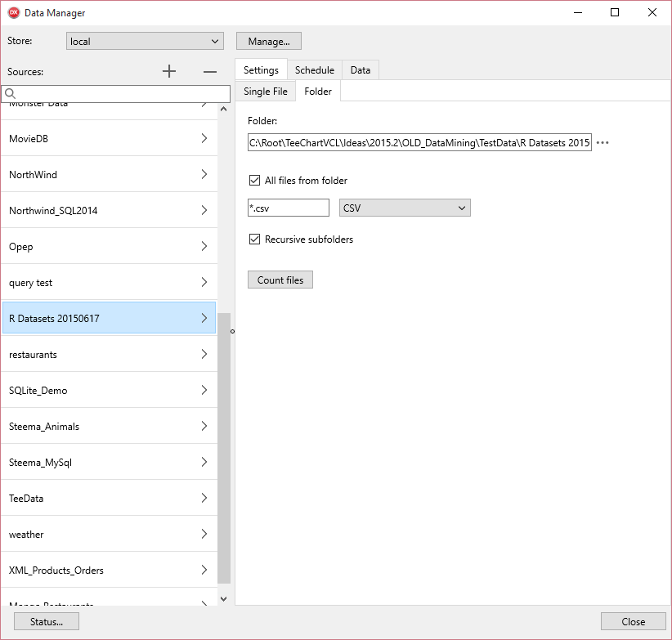Switch to the Schedule tab
This screenshot has height=640, width=672.
(315, 69)
